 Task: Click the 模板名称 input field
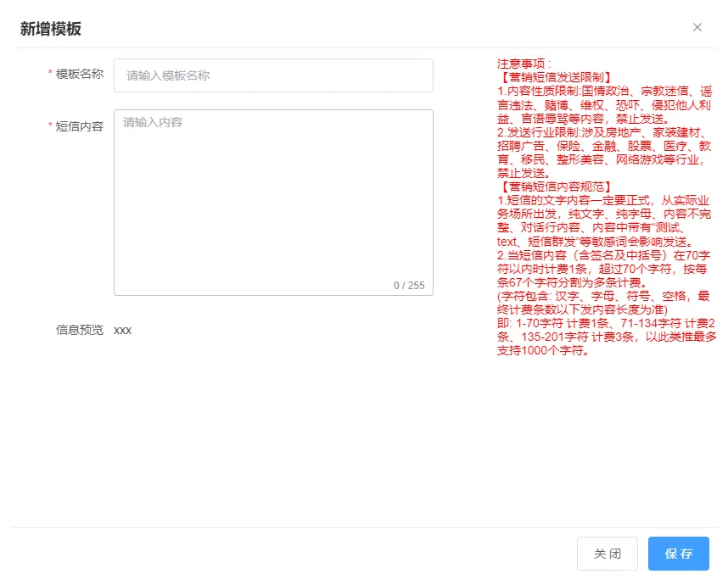(x=273, y=75)
